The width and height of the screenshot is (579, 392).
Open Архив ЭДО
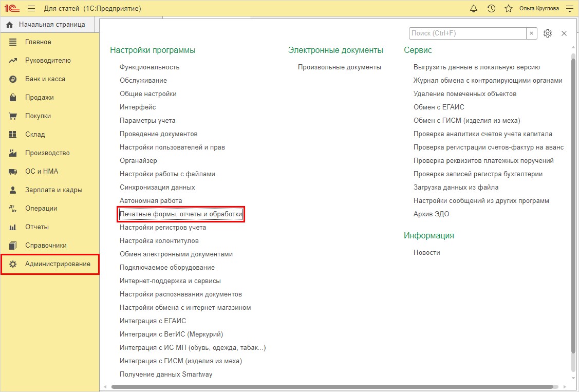[432, 214]
